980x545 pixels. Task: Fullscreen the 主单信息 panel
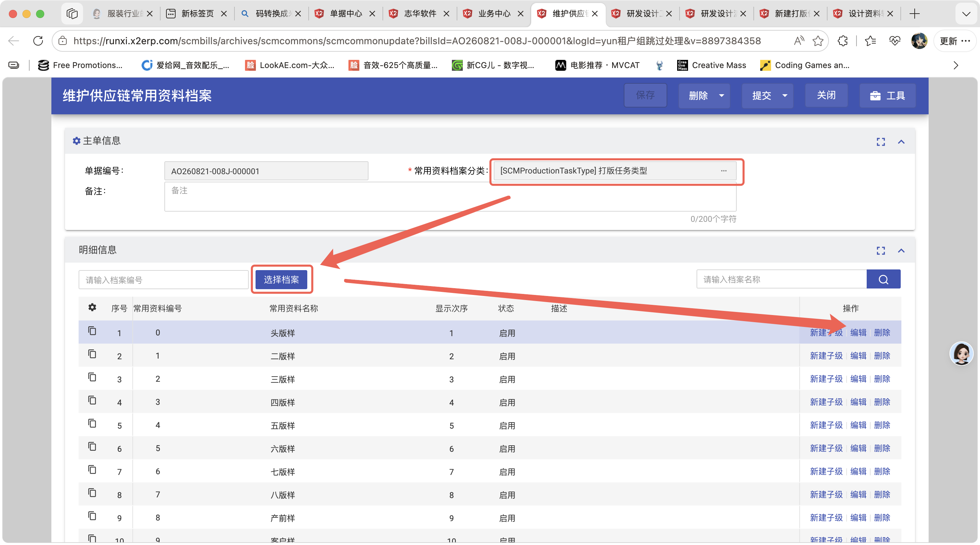point(881,142)
